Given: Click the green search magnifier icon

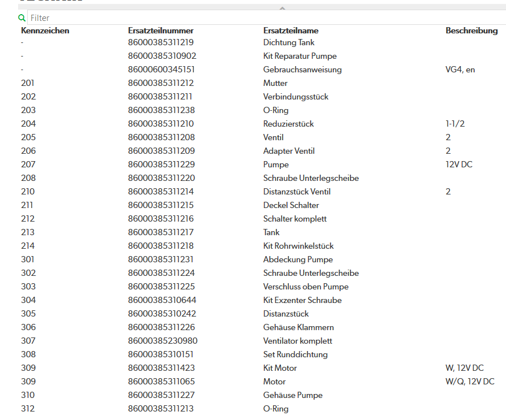Looking at the screenshot, I should click(x=22, y=18).
